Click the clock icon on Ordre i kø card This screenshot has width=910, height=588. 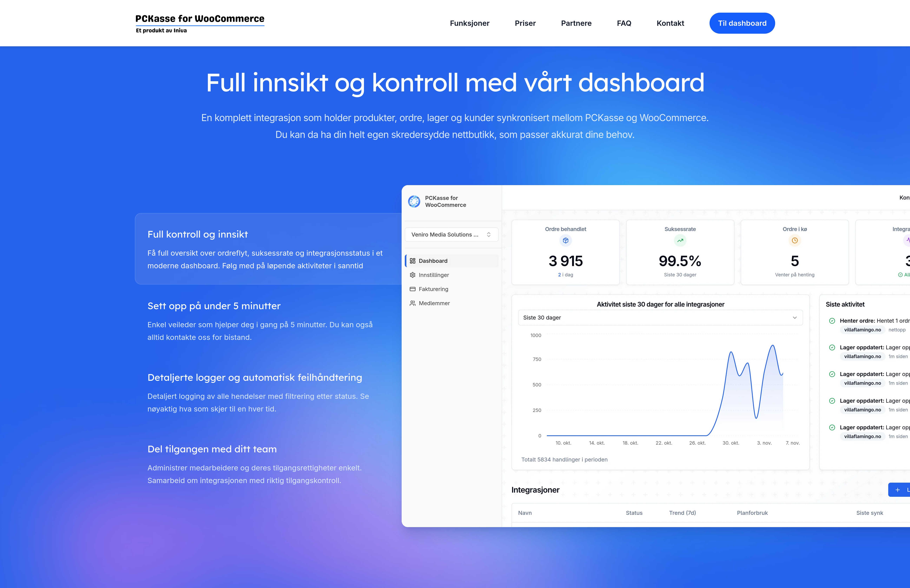coord(795,241)
